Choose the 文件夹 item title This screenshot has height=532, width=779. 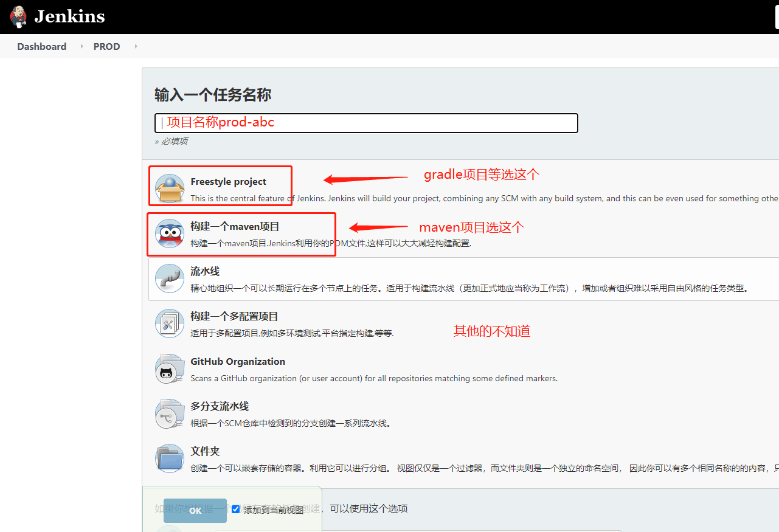click(205, 451)
